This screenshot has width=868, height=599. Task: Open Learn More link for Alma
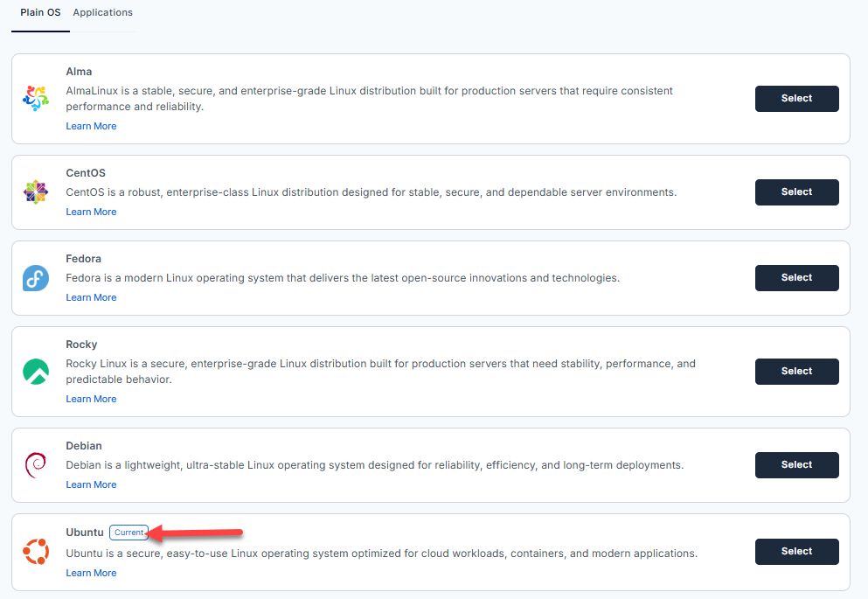[x=91, y=126]
